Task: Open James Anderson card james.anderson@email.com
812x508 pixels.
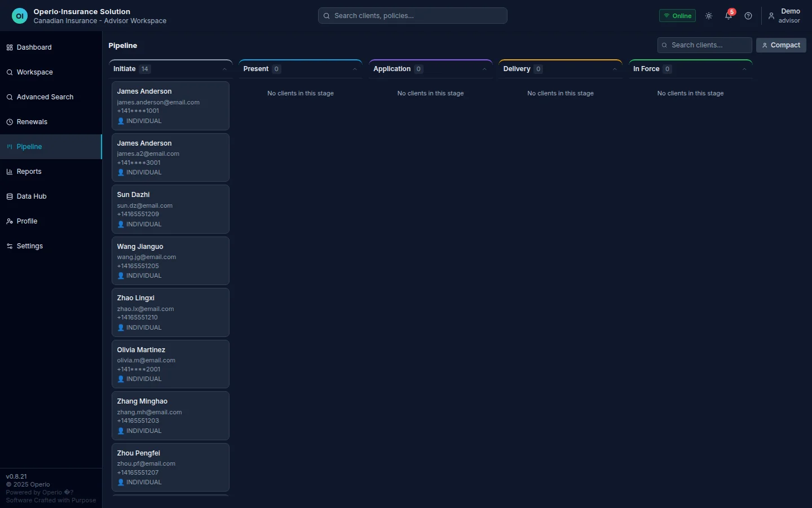Action: click(x=170, y=106)
